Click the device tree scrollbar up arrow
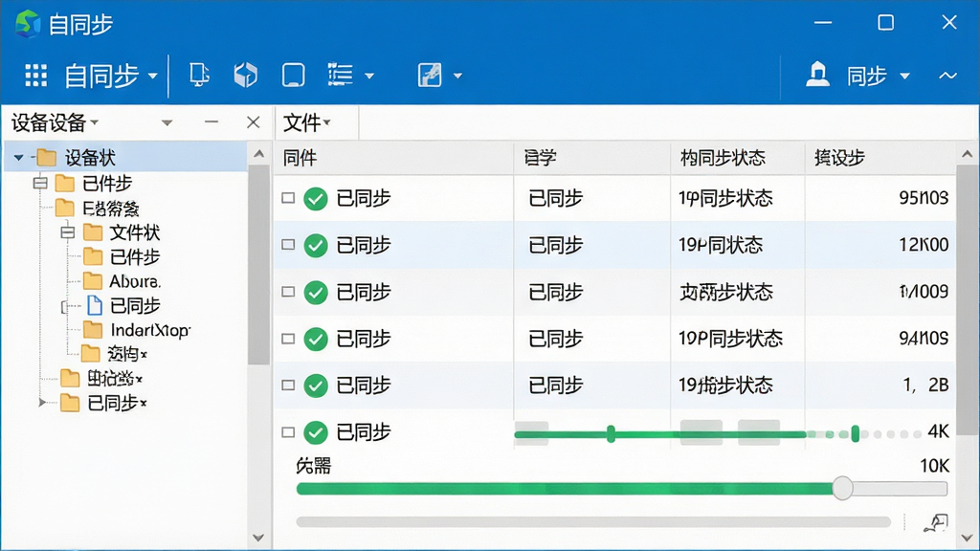Screen dimensions: 980x551 (x=259, y=154)
